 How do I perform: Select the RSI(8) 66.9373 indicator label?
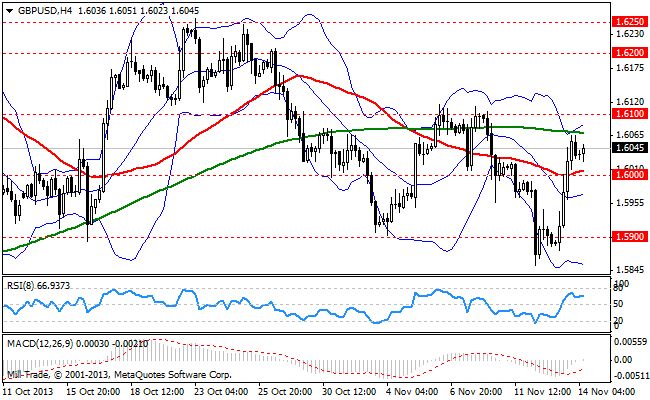pyautogui.click(x=39, y=286)
